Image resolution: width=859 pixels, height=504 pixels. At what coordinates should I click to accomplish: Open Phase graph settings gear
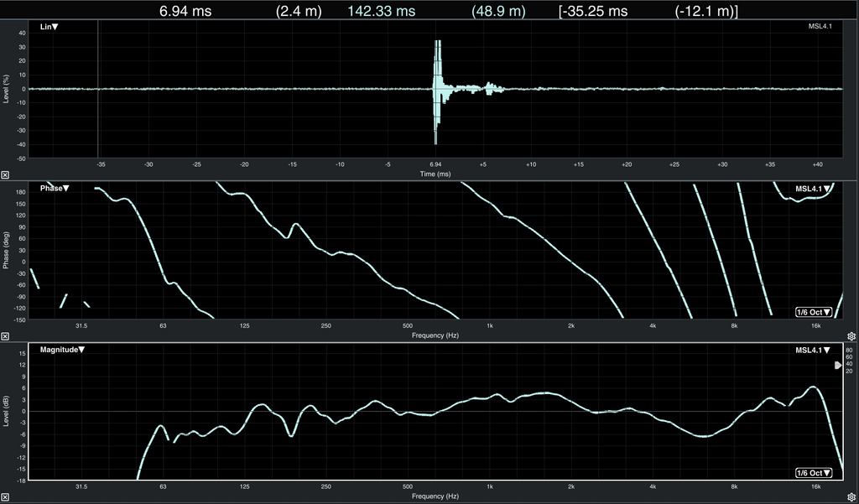[x=852, y=336]
